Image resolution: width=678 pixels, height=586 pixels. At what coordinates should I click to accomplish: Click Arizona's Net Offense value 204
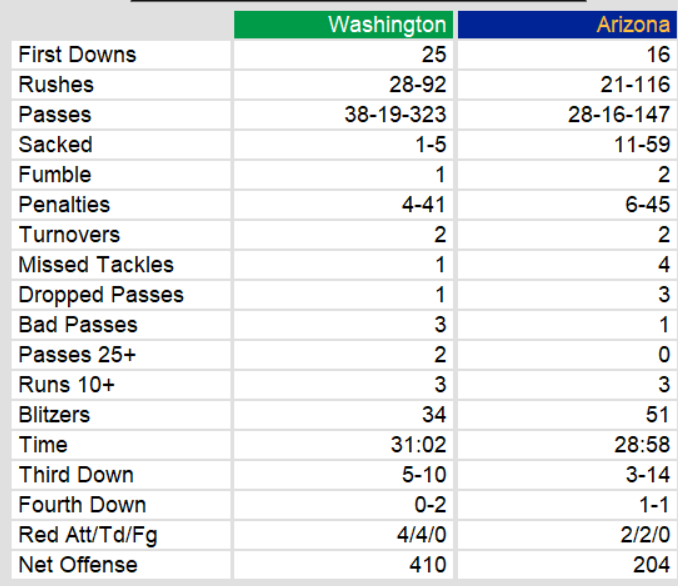pos(652,565)
